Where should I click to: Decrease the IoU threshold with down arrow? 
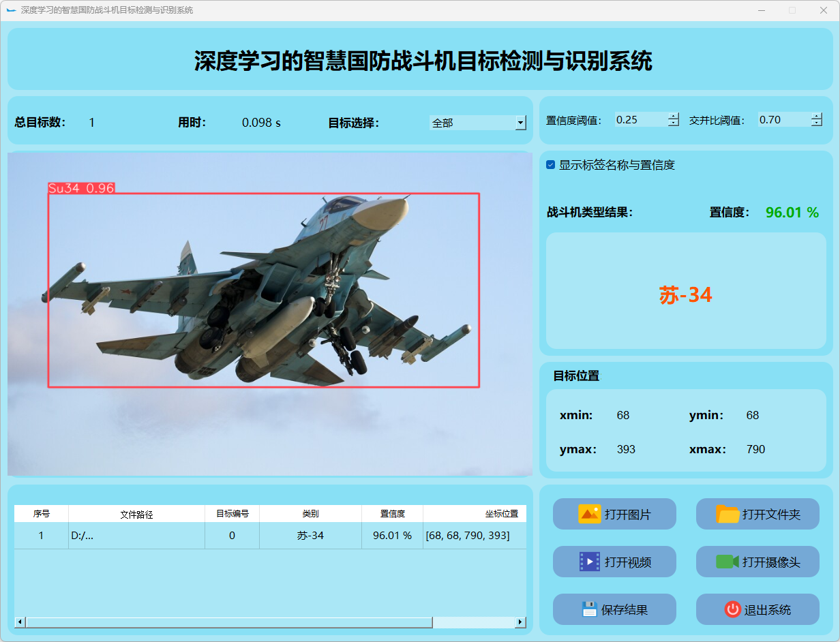(817, 123)
